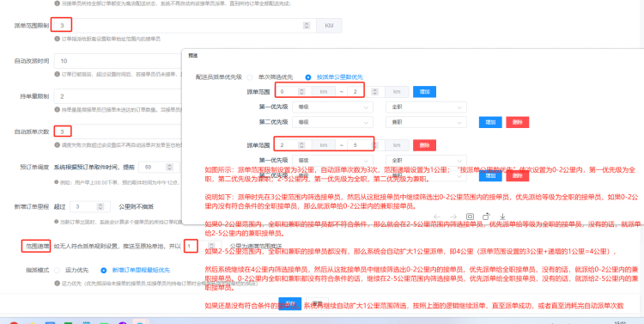
Task: Select the 新增订单里程最短优先 radio option
Action: [104, 270]
